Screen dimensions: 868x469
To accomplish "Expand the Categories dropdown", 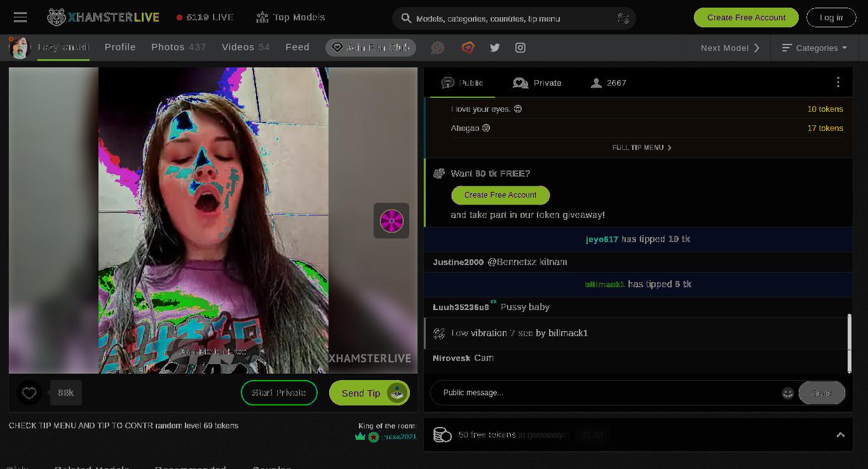I will (x=815, y=48).
